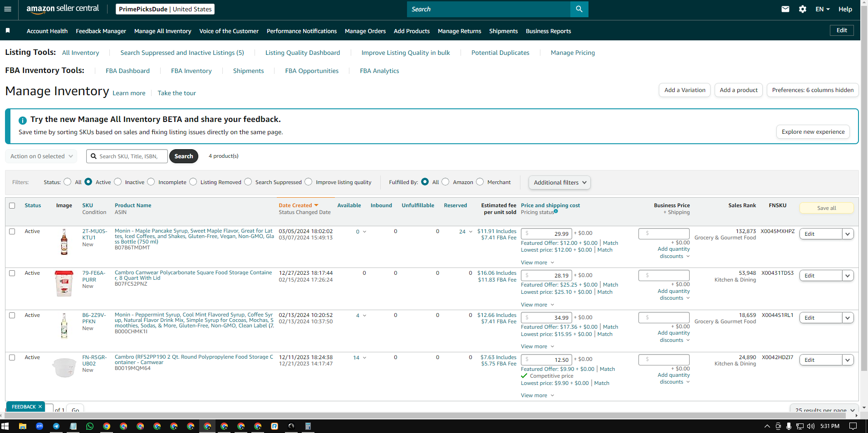868x433 pixels.
Task: Check the box for SKU FN-R5GR-UB02
Action: (12, 357)
